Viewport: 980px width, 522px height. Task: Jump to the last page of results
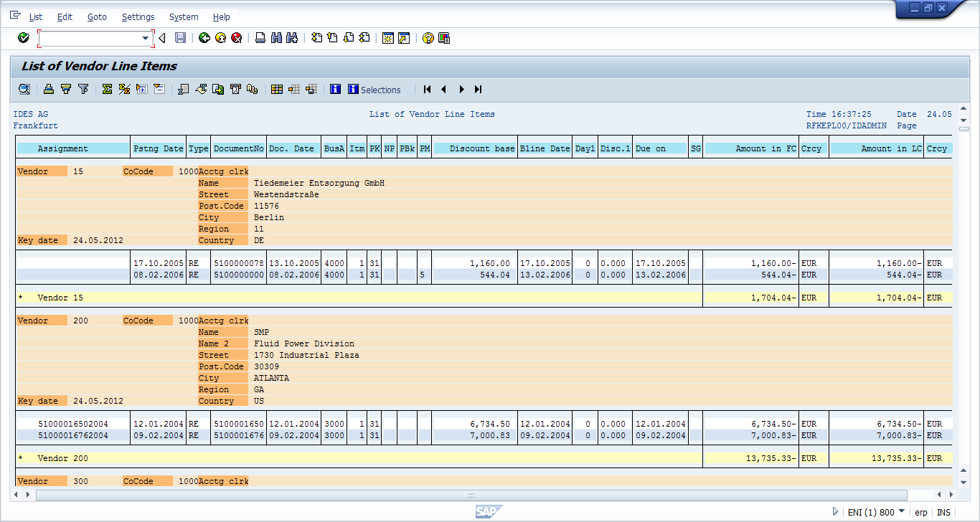[x=478, y=90]
